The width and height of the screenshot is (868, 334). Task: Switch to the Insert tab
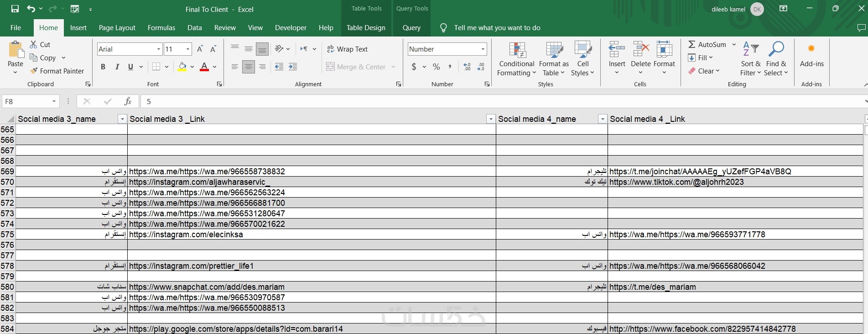click(x=78, y=27)
